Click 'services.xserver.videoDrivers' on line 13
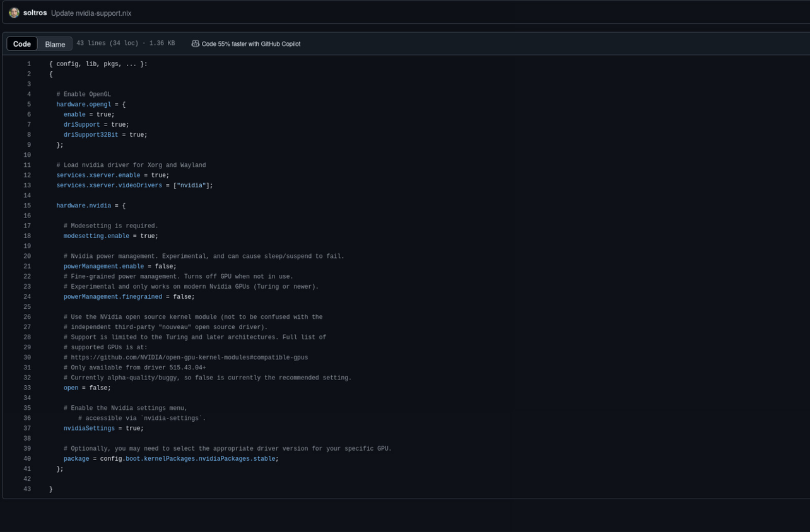This screenshot has height=532, width=810. click(x=109, y=185)
